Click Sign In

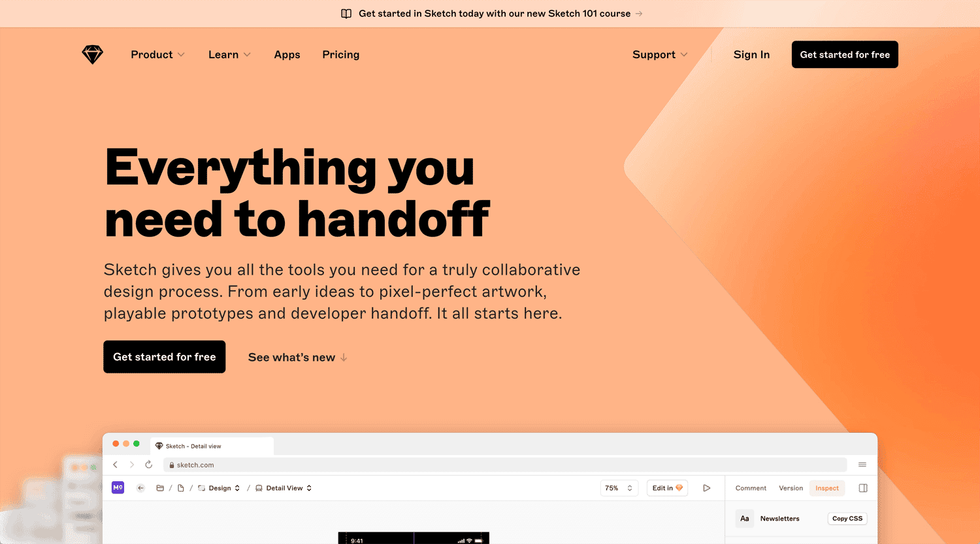coord(751,55)
